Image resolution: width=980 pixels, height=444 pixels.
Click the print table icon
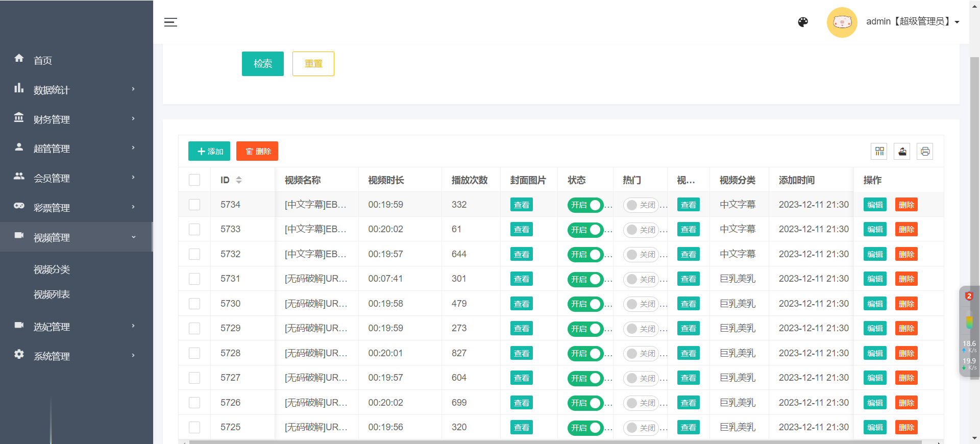pyautogui.click(x=925, y=152)
